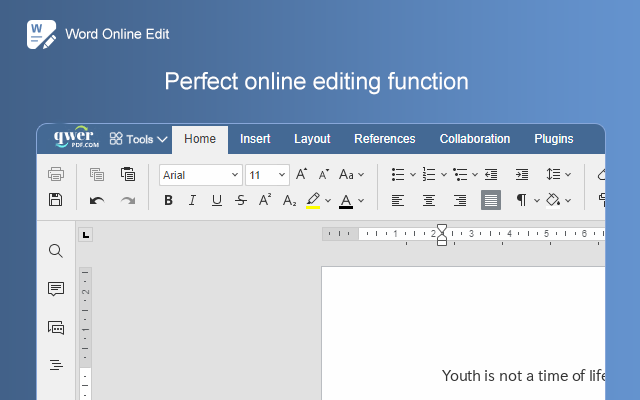Open the line spacing options

[x=558, y=174]
